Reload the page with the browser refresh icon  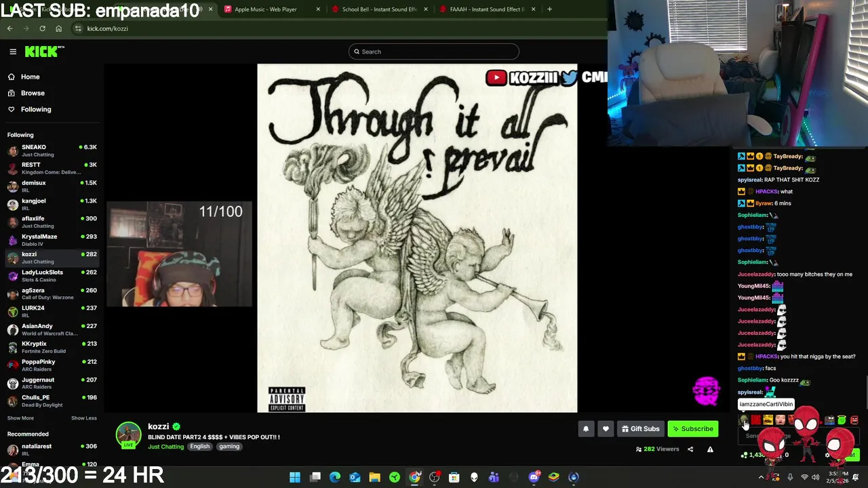tap(42, 28)
